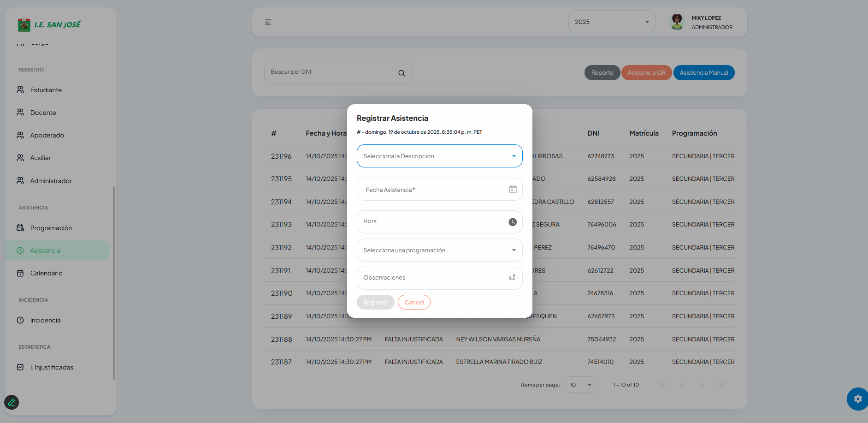Click the green pencil edit icon

coord(12,402)
